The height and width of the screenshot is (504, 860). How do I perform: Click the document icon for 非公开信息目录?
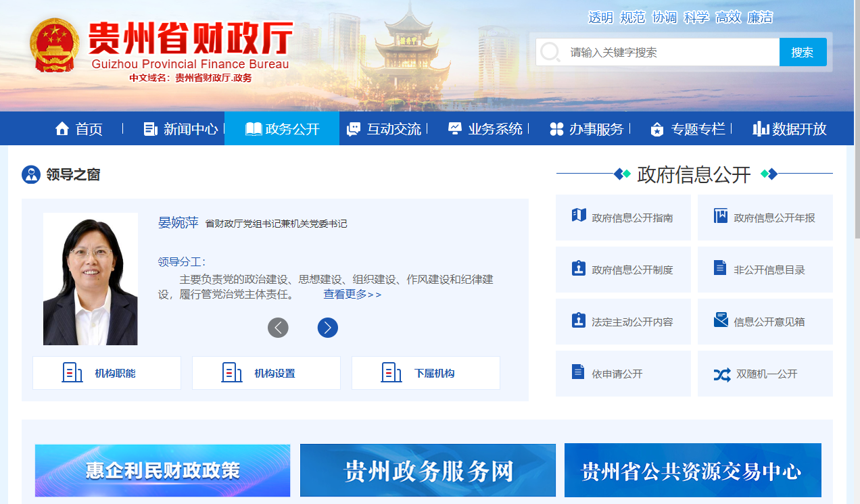coord(720,268)
